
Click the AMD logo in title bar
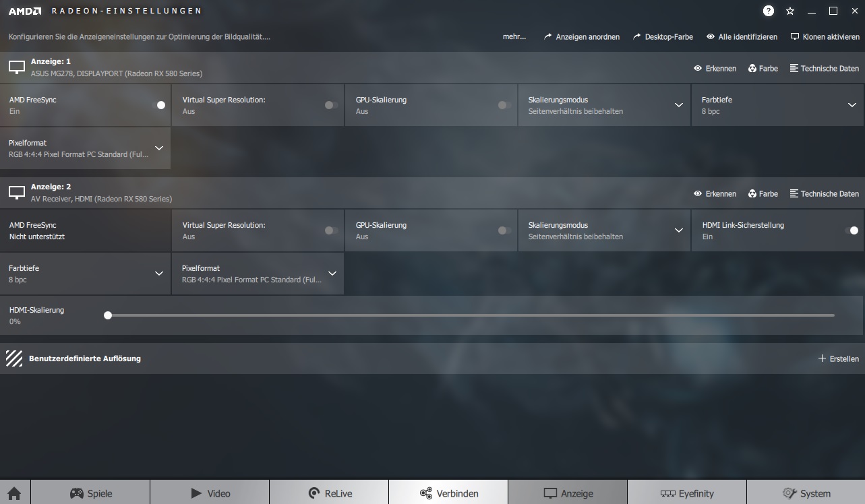pos(25,11)
